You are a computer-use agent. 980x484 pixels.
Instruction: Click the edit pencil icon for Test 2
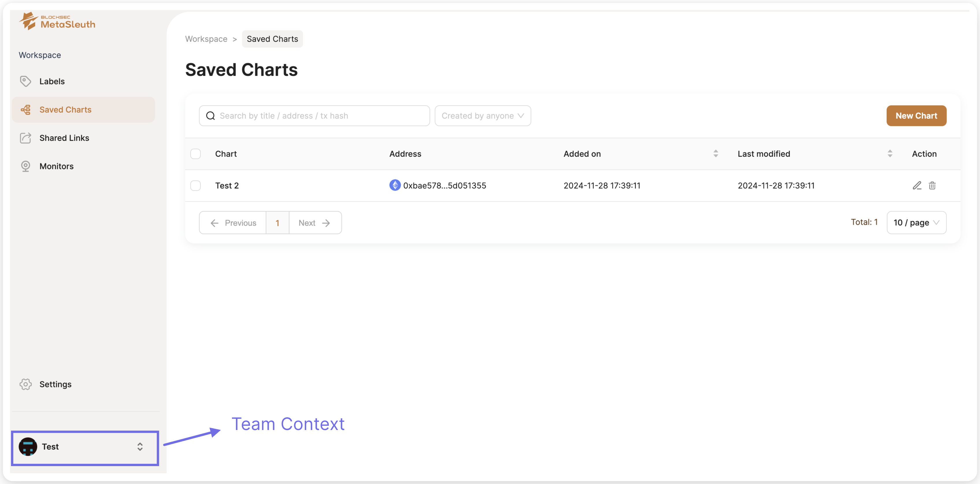tap(917, 185)
